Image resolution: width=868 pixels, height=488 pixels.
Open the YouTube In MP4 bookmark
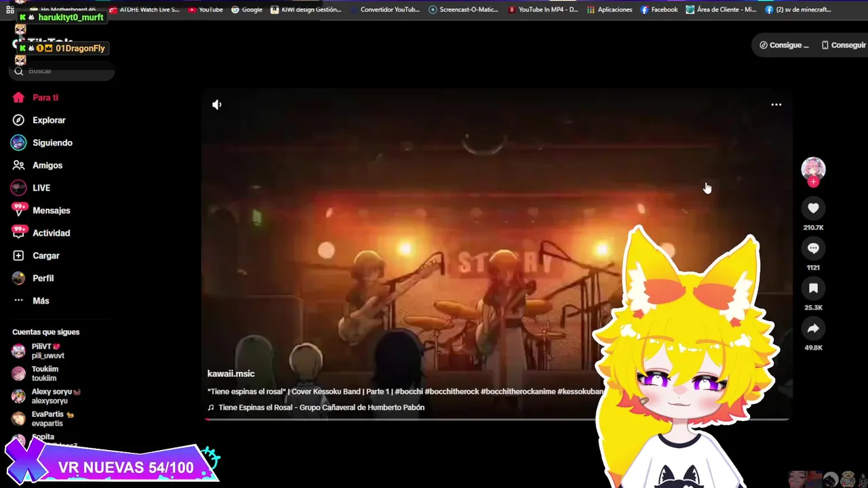coord(543,9)
